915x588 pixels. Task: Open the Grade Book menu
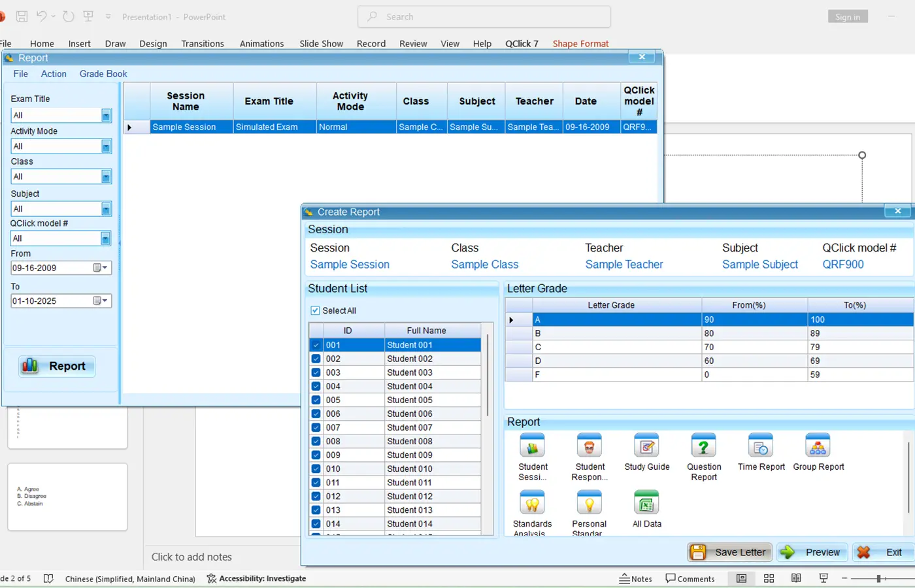(103, 74)
